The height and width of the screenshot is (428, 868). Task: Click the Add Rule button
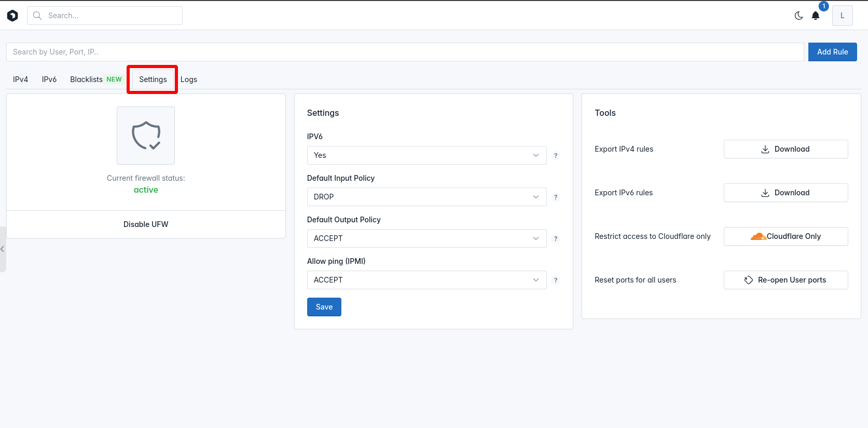[x=832, y=52]
